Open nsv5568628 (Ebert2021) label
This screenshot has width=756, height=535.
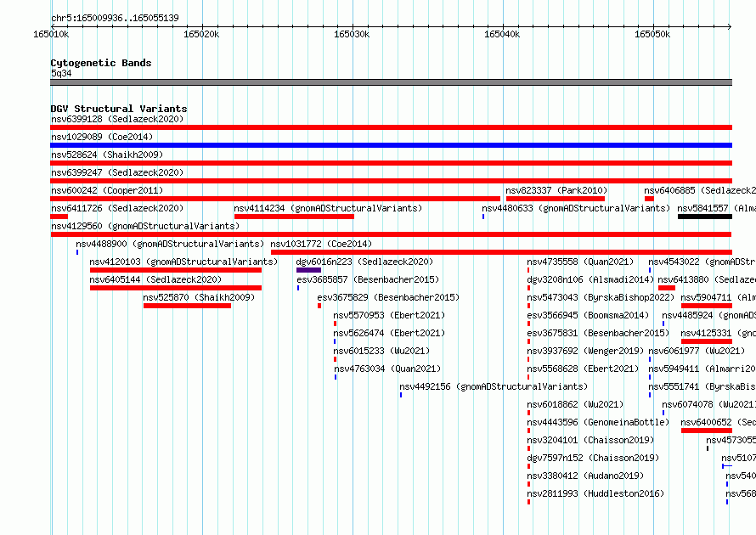[583, 369]
